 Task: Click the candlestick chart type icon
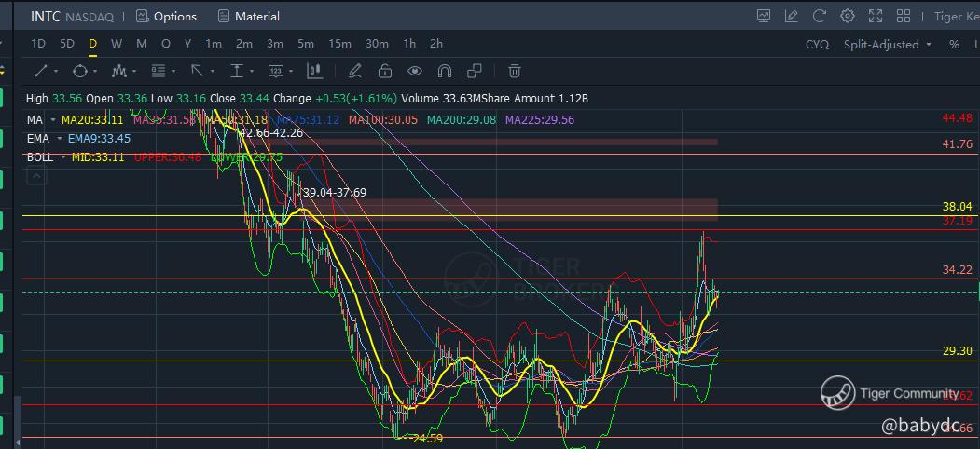(314, 71)
